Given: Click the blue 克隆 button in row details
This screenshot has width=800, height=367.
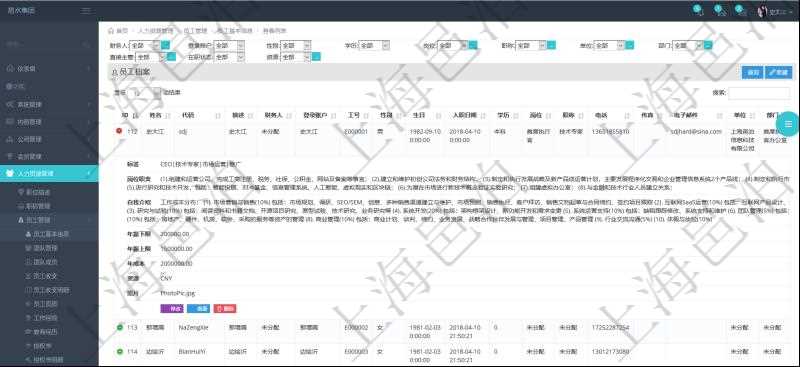Looking at the screenshot, I should [x=198, y=309].
